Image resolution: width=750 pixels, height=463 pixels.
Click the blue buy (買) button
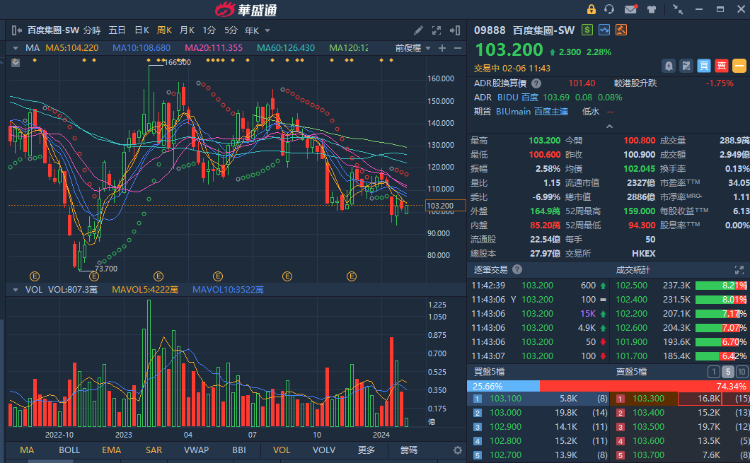704,66
